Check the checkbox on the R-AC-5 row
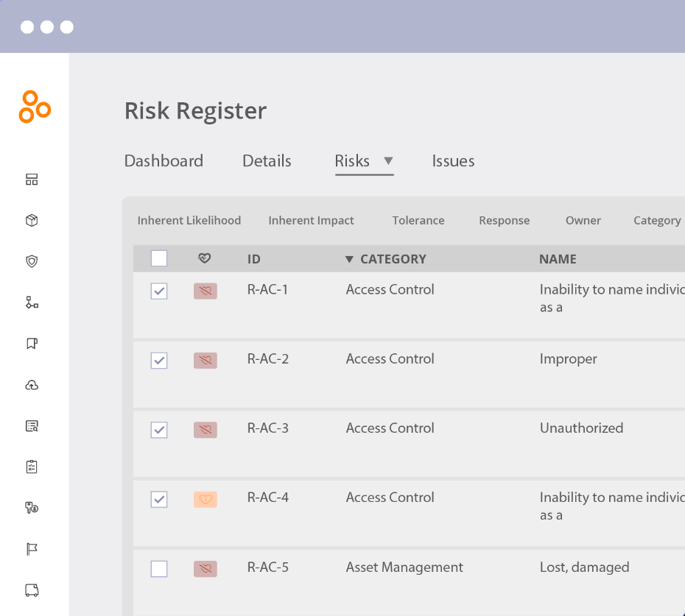The image size is (685, 616). pos(159,569)
